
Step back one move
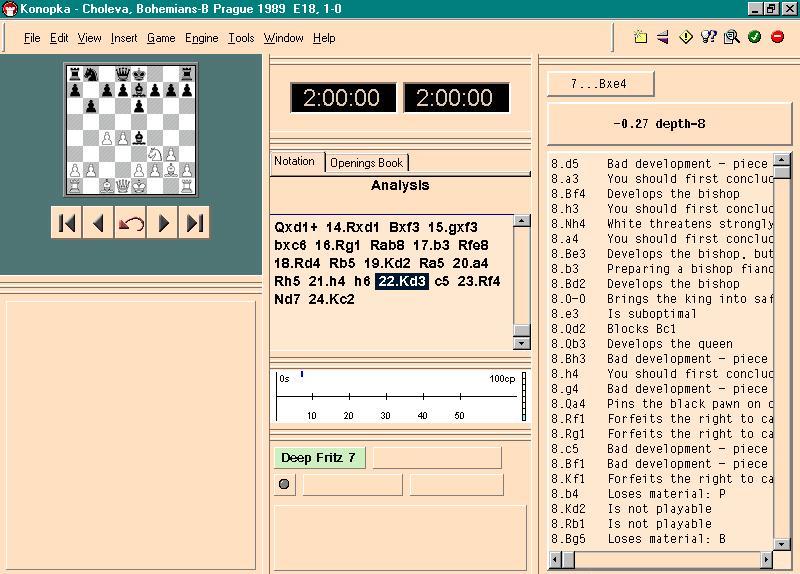click(98, 223)
